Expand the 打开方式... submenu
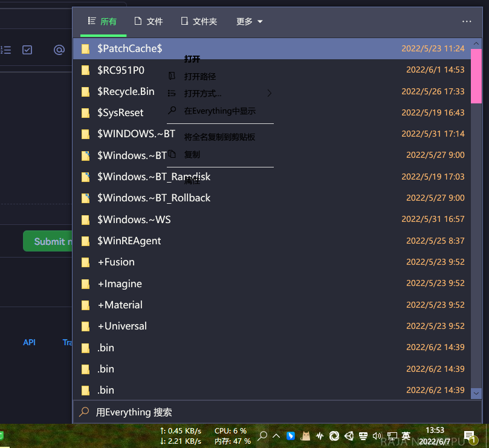Screen dimensions: 489x448 point(220,94)
